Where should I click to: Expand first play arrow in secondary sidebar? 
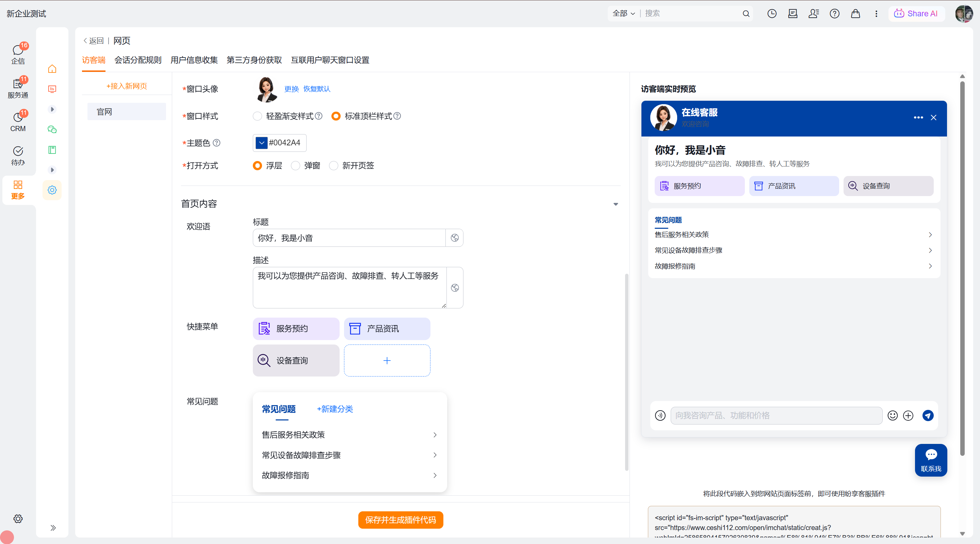tap(52, 109)
